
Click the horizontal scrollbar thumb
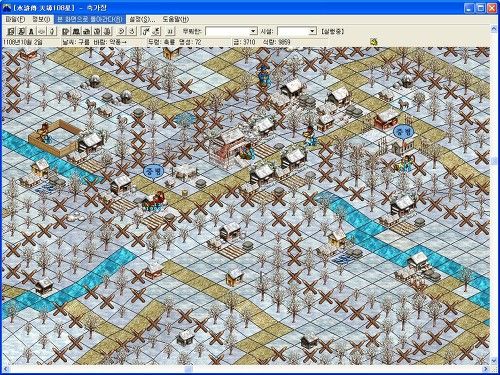188,369
